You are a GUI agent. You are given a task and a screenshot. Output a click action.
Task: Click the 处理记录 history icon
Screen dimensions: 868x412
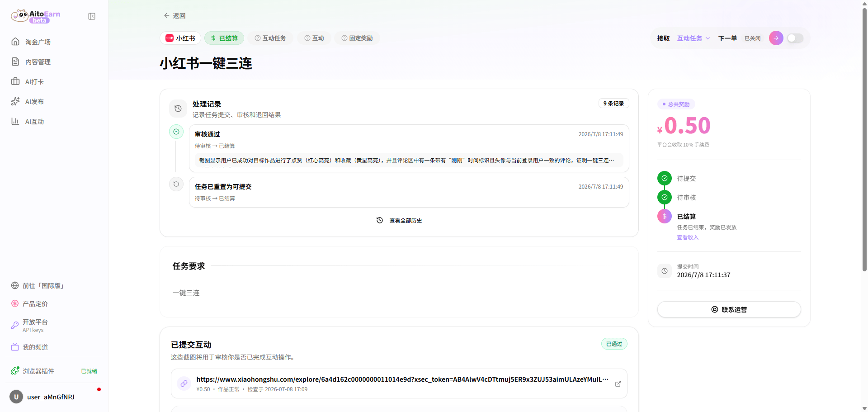(x=178, y=109)
